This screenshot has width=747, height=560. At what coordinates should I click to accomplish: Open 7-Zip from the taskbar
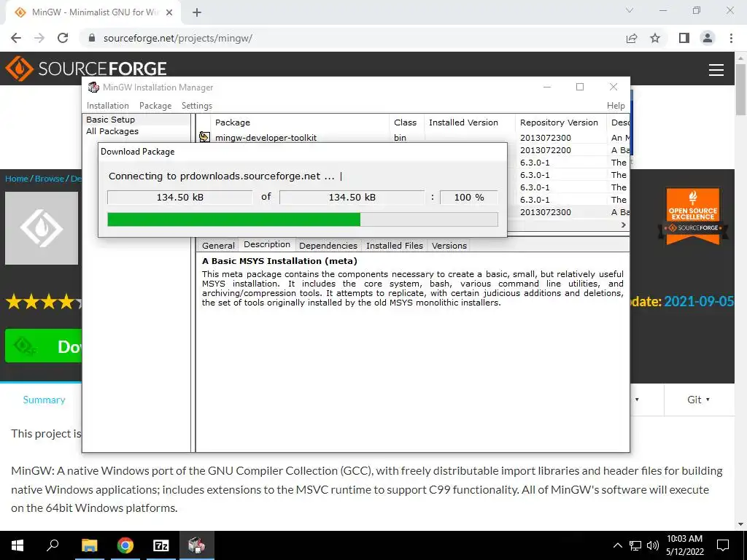tap(161, 545)
